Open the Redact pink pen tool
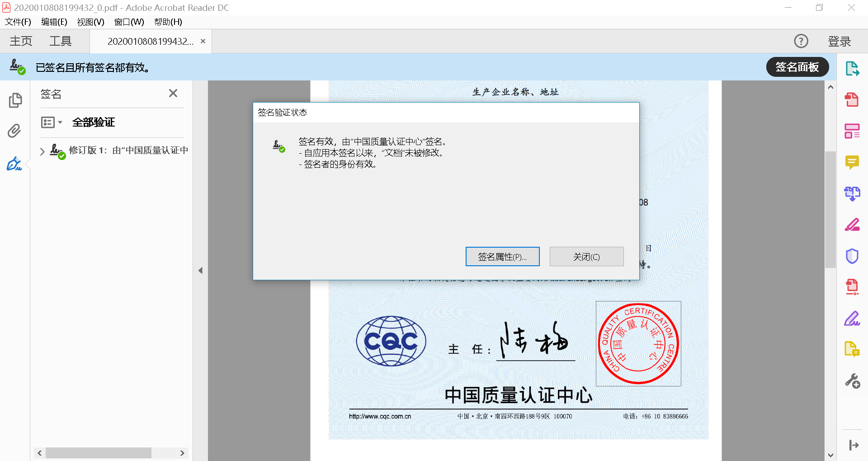This screenshot has height=461, width=868. [852, 225]
